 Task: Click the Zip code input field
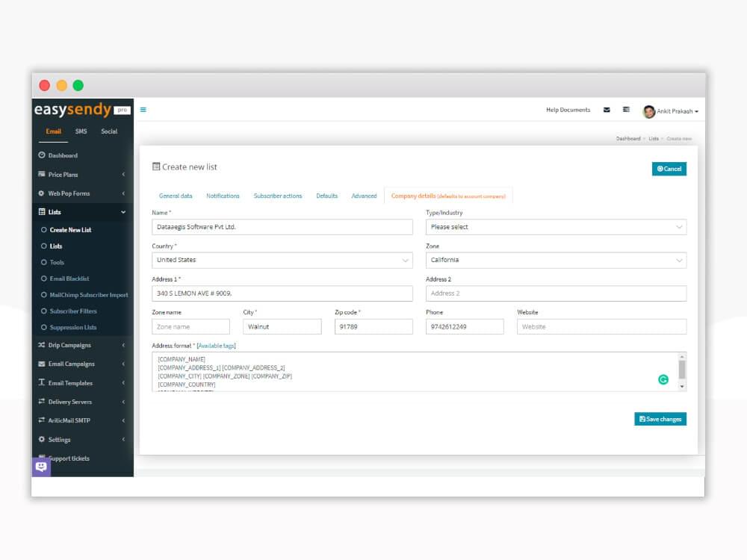coord(373,327)
